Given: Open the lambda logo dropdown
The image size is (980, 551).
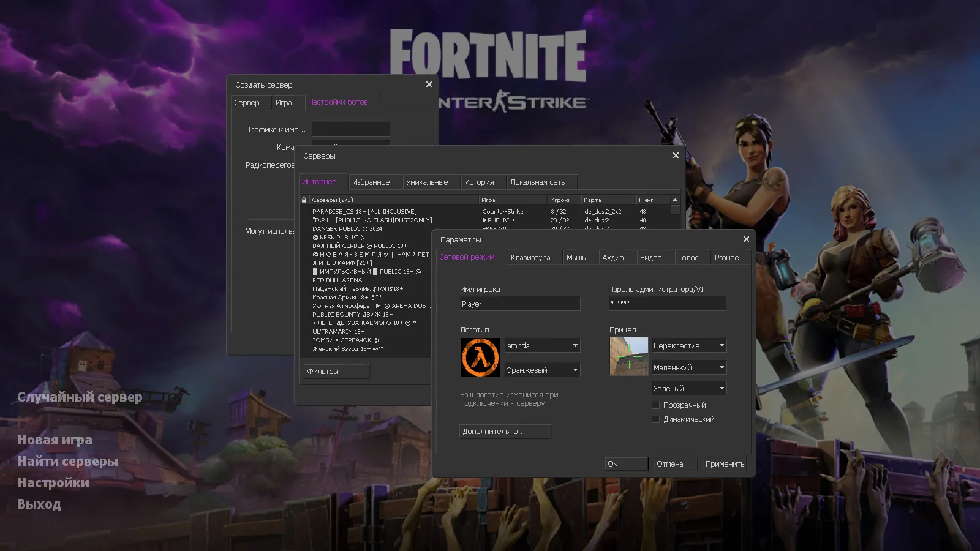Looking at the screenshot, I should click(541, 345).
